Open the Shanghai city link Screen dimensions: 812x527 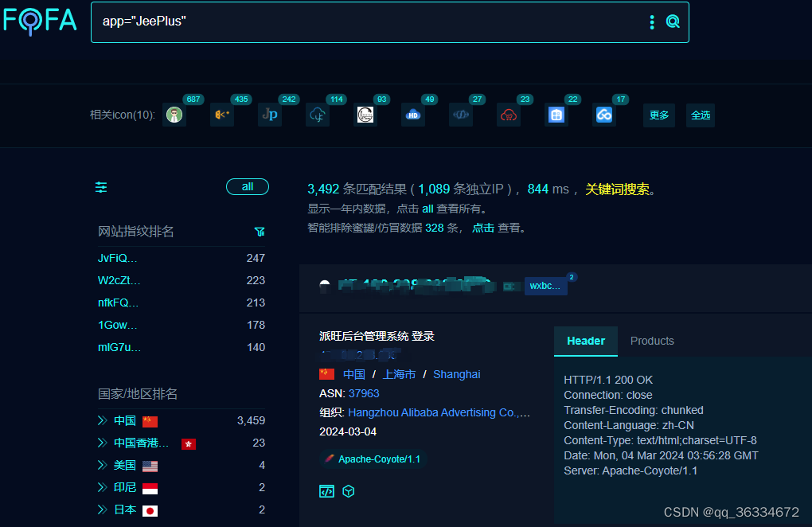coord(457,374)
